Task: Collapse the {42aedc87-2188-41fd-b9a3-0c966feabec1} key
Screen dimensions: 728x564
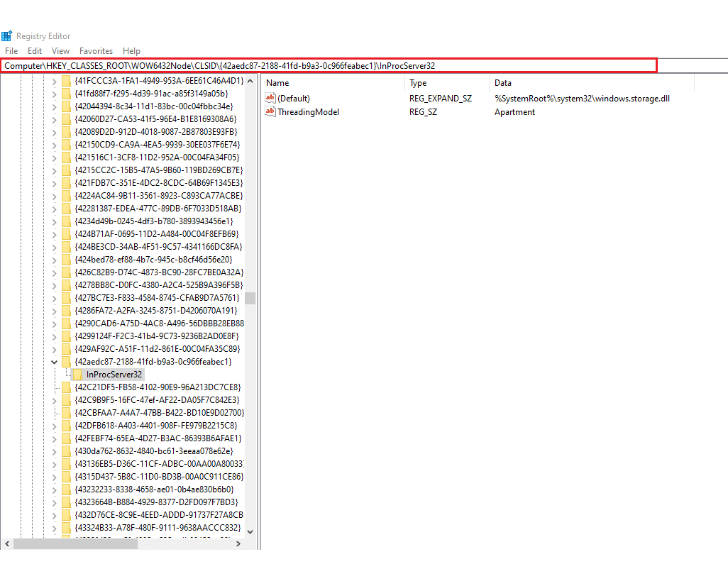Action: point(55,362)
